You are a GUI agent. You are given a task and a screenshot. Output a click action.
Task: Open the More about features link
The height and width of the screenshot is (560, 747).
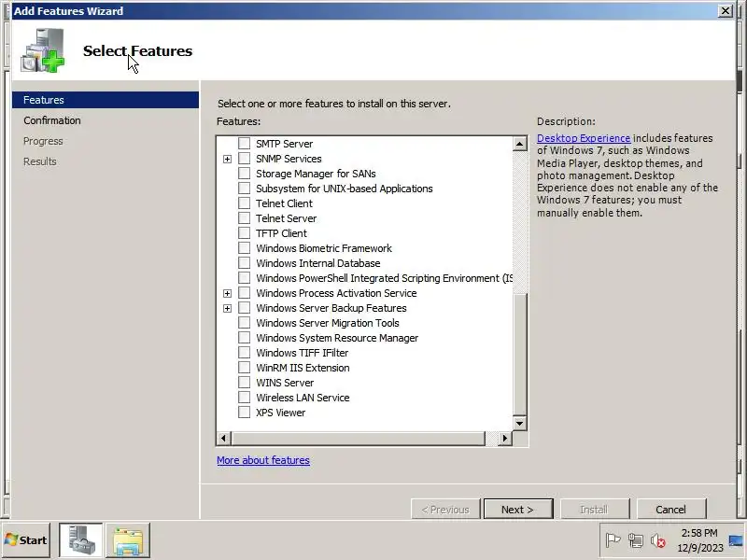pyautogui.click(x=263, y=460)
